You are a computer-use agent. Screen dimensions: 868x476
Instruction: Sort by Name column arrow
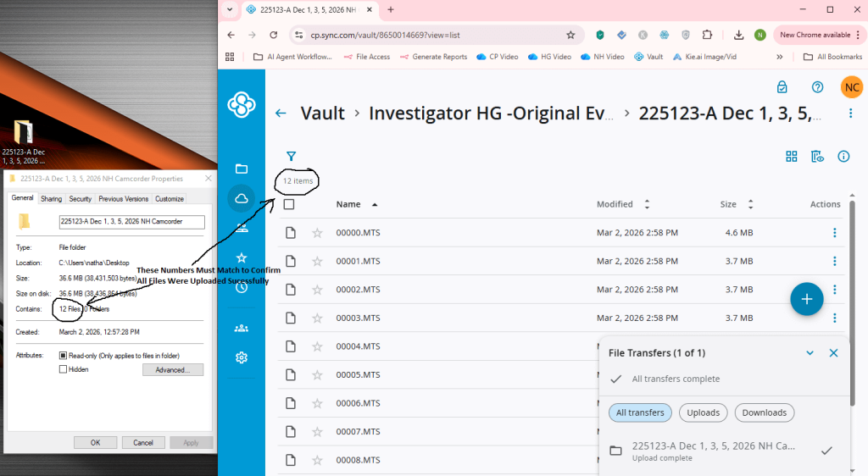[x=375, y=205]
